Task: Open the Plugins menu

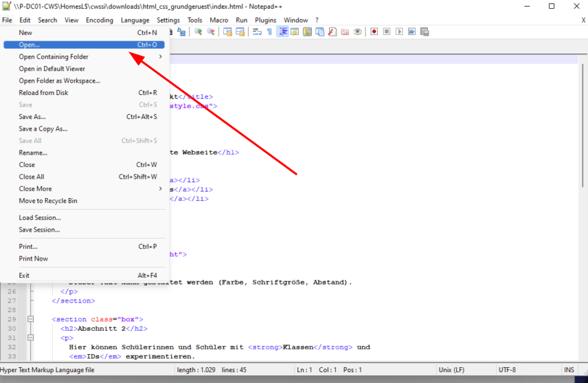Action: (266, 20)
